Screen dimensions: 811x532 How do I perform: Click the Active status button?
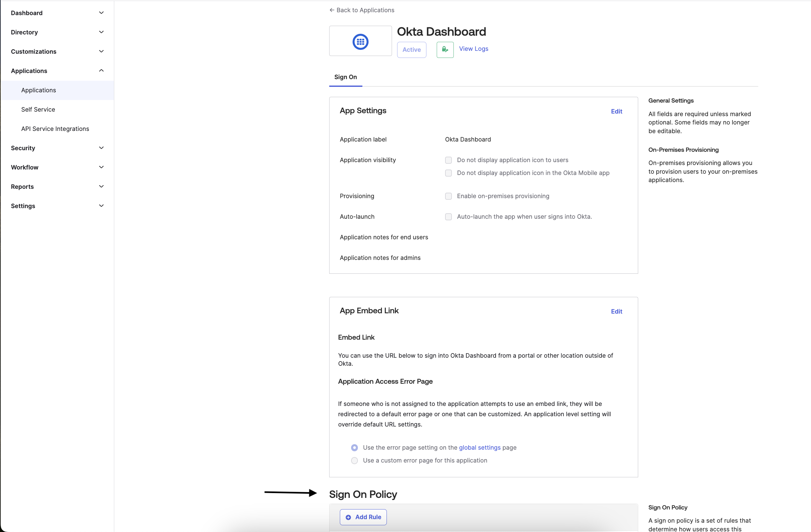coord(411,50)
